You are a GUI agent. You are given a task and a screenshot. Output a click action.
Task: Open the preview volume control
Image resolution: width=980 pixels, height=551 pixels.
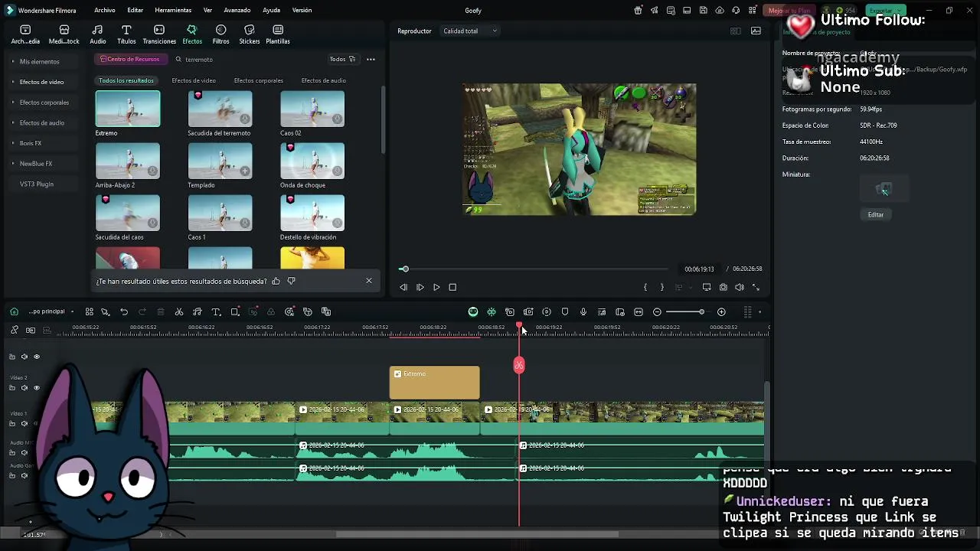click(740, 287)
